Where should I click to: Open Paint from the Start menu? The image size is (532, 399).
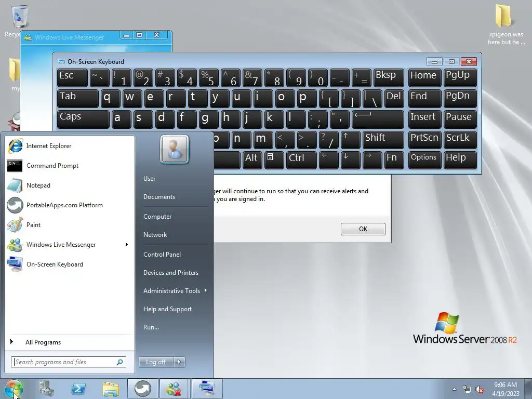pos(70,224)
